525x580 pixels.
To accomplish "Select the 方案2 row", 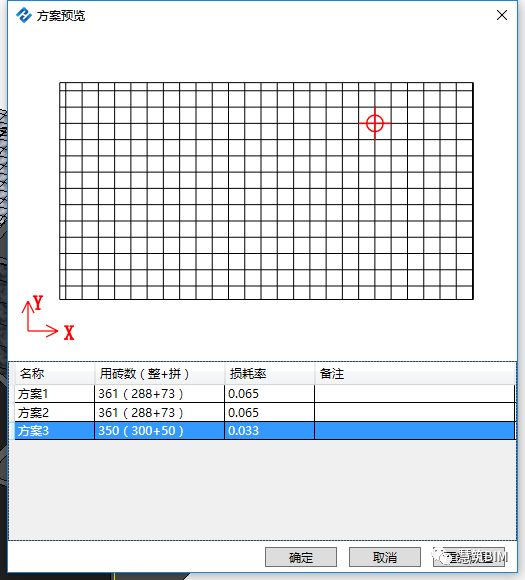I will (x=265, y=412).
